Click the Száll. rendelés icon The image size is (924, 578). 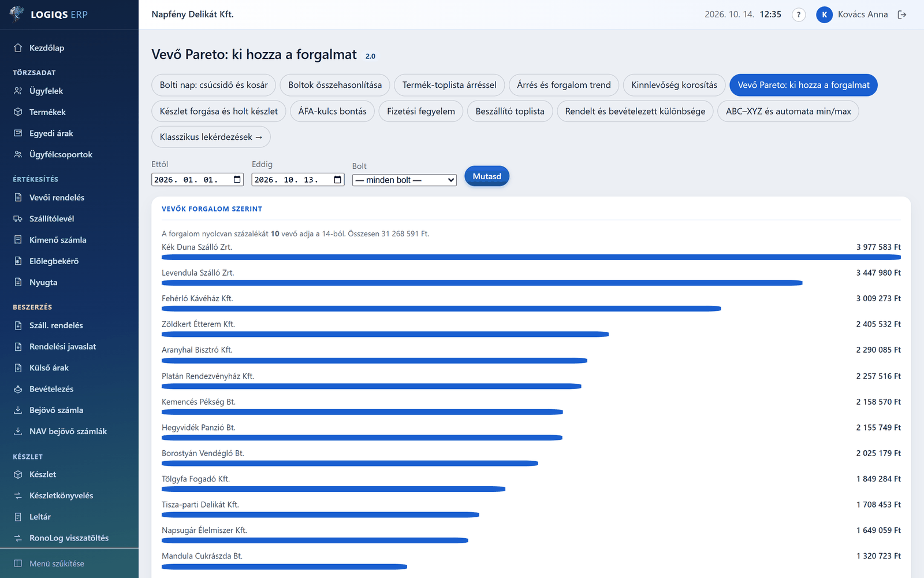click(x=18, y=325)
